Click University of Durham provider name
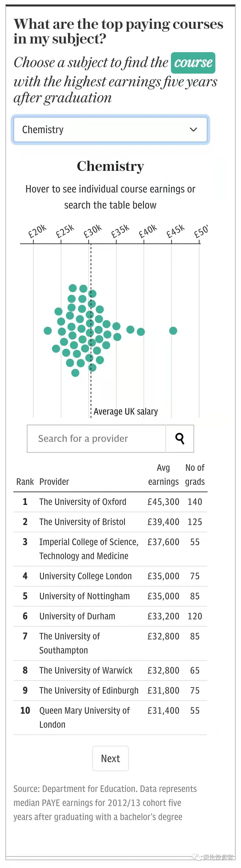Image resolution: width=241 pixels, height=868 pixels. pos(77,616)
